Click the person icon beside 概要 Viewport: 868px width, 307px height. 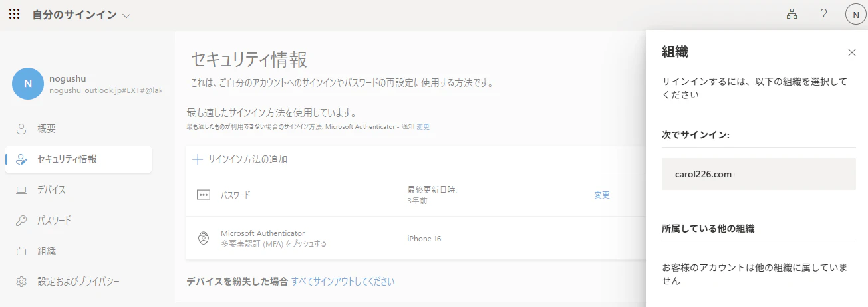(x=21, y=129)
